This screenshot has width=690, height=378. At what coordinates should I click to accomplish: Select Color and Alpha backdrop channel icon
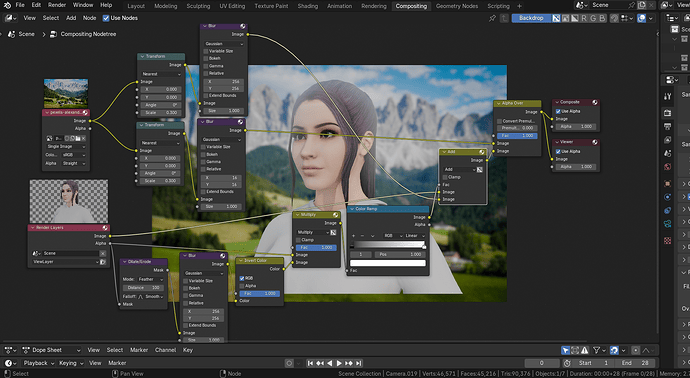[556, 18]
